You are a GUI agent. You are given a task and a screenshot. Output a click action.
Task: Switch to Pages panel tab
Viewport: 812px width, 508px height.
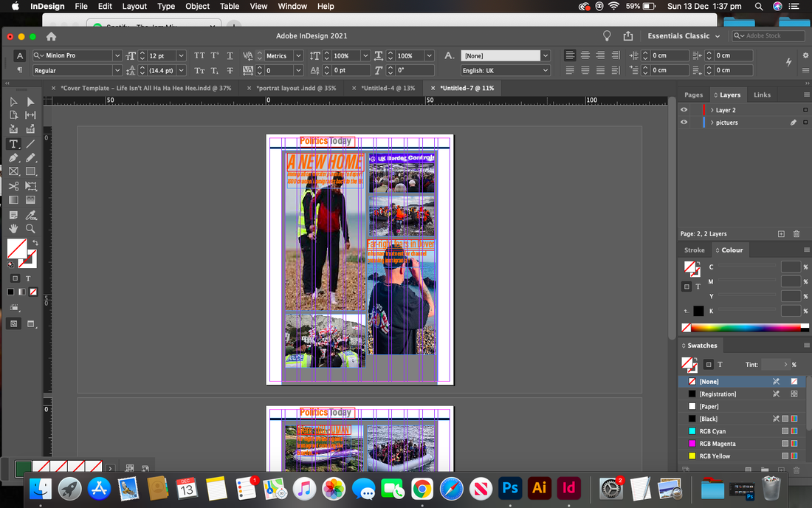point(693,95)
